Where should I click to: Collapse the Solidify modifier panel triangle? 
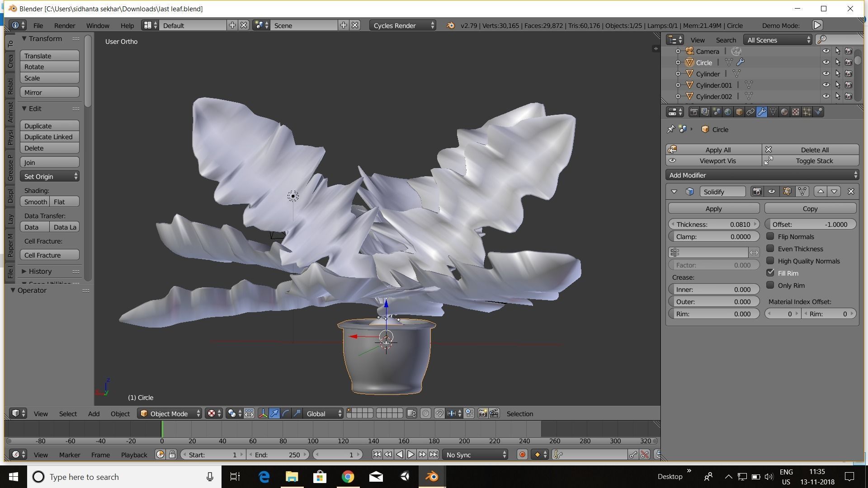tap(674, 192)
